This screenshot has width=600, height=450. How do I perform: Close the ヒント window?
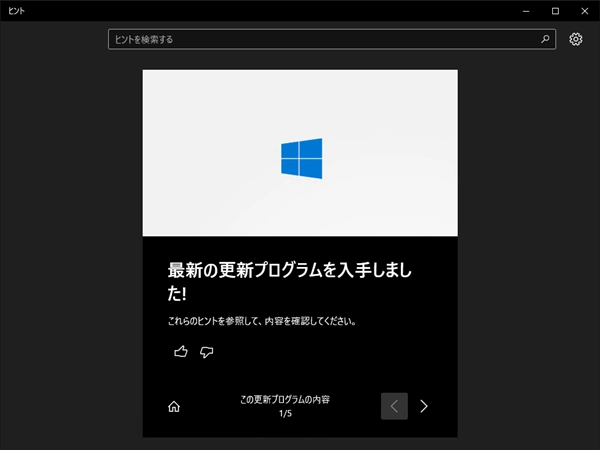tap(585, 11)
